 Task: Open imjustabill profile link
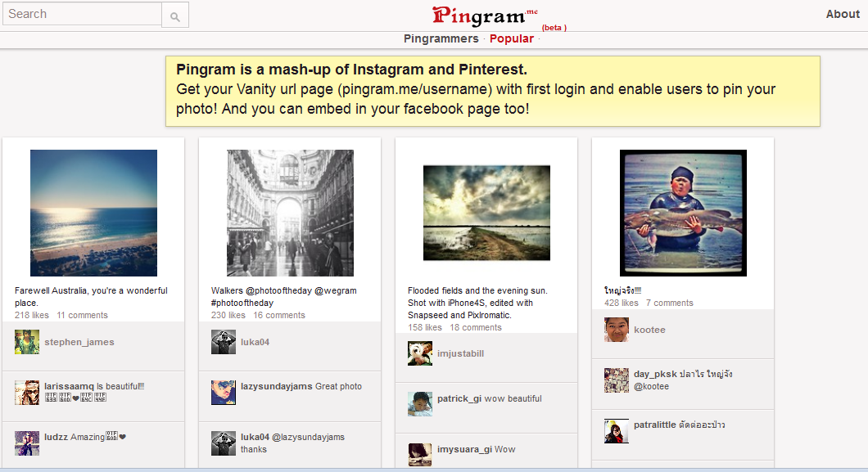pos(460,353)
